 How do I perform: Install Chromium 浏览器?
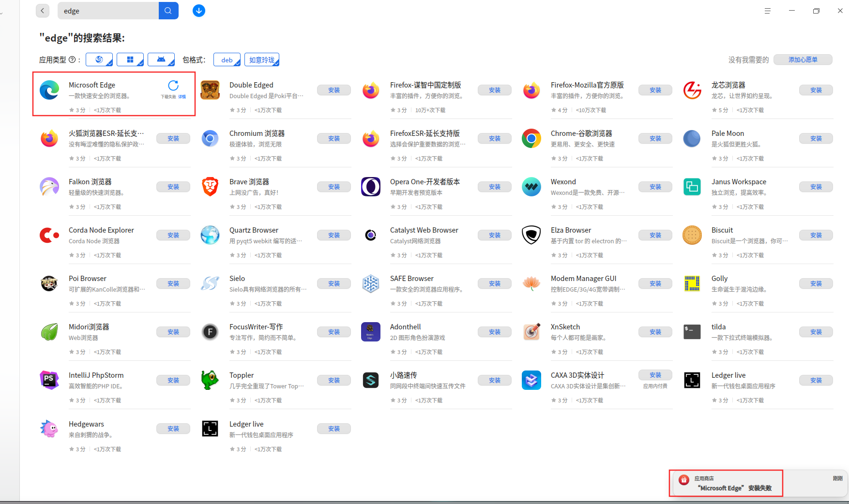pos(334,138)
